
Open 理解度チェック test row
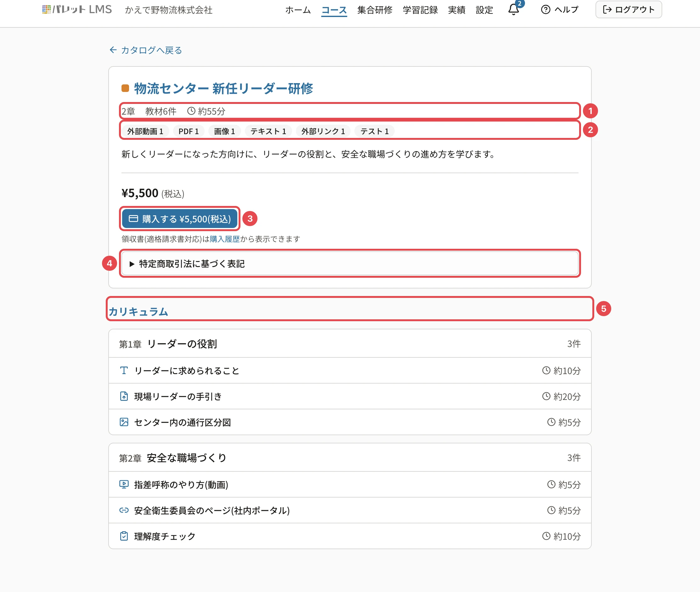[350, 536]
